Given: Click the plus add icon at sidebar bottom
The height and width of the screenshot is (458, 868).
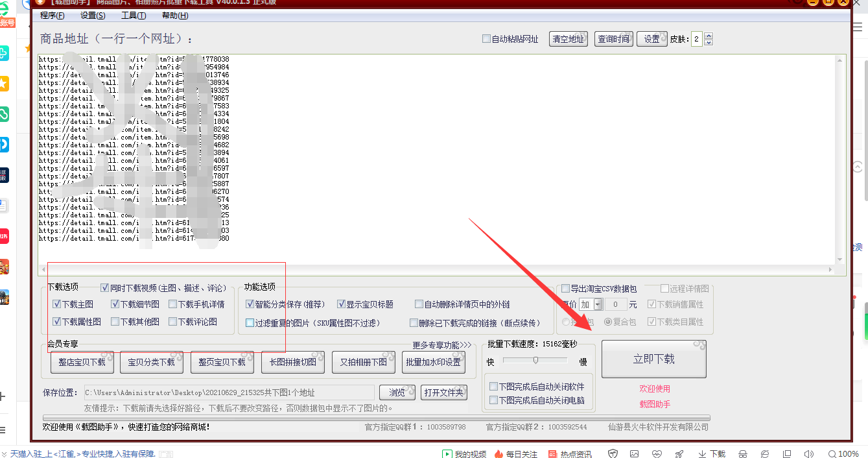Looking at the screenshot, I should pyautogui.click(x=3, y=396).
